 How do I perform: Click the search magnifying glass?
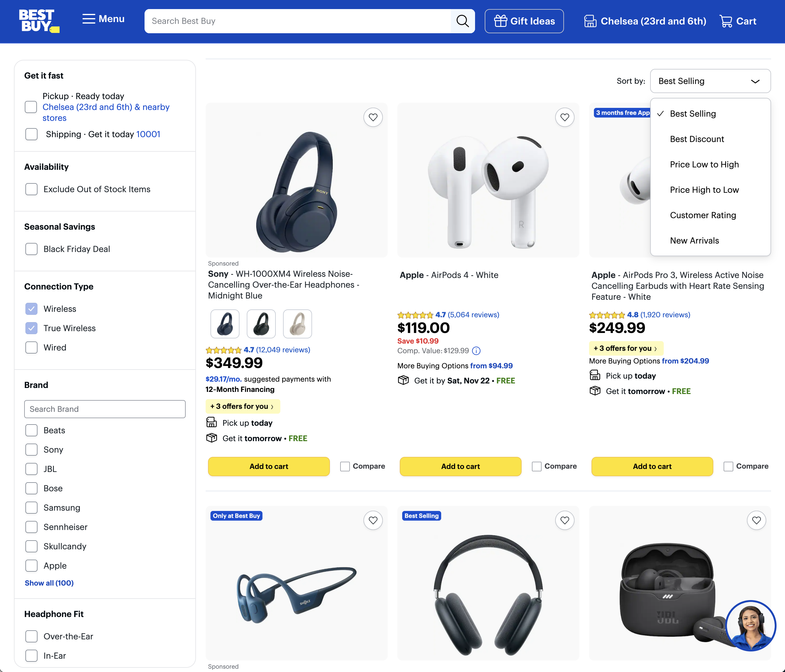[x=462, y=21]
